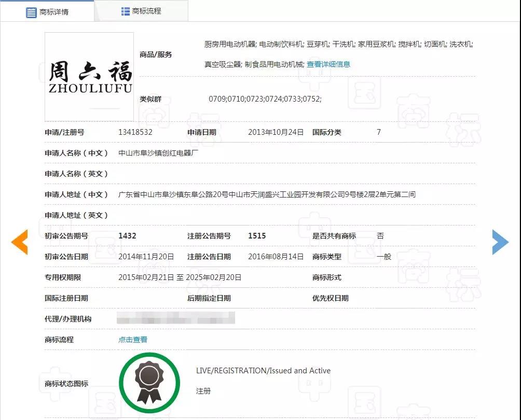The height and width of the screenshot is (420, 521).
Task: Click the 申请/注册号 label
Action: point(64,132)
